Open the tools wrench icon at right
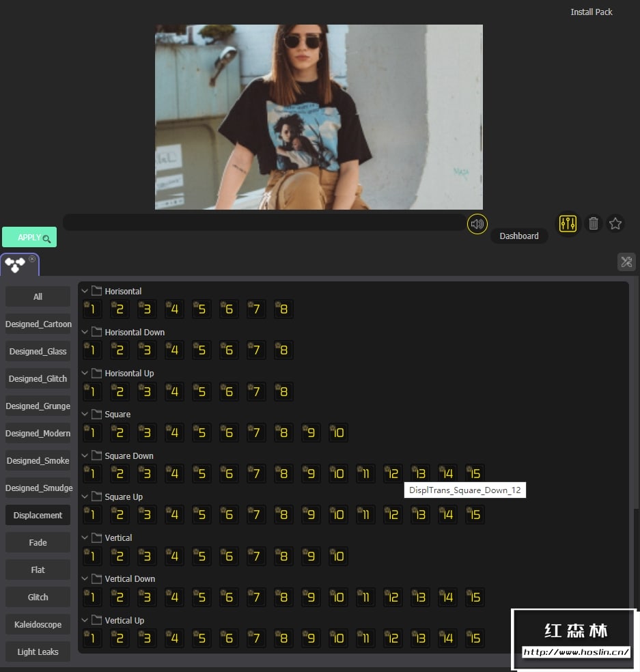 626,262
